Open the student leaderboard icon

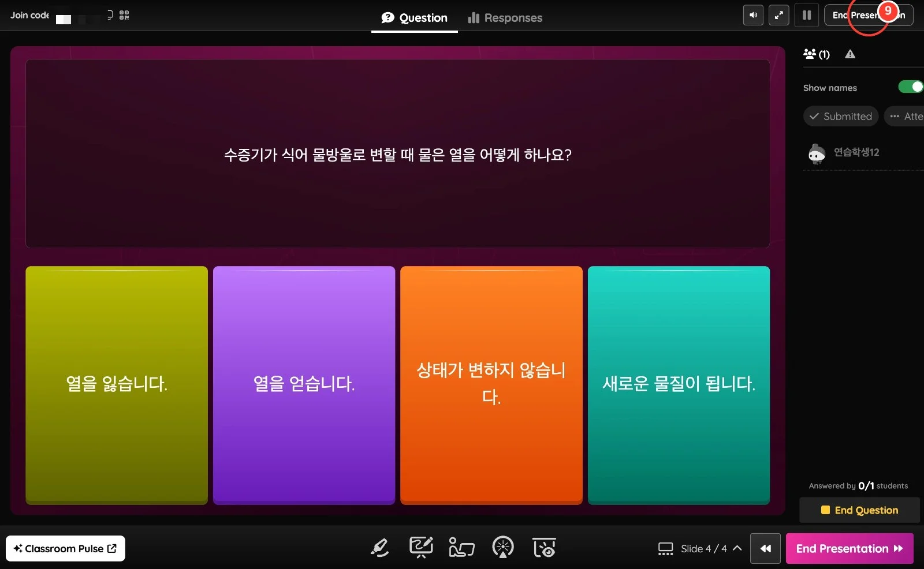[x=461, y=547]
